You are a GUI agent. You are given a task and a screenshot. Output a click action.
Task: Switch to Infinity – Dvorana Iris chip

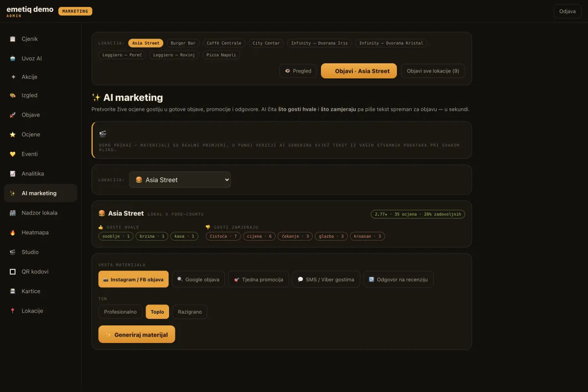319,43
